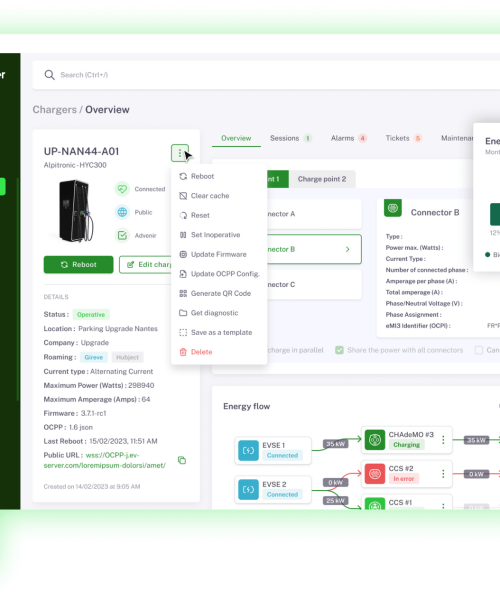The image size is (500, 600).
Task: Switch to Charge point 2 tab
Action: tap(322, 179)
